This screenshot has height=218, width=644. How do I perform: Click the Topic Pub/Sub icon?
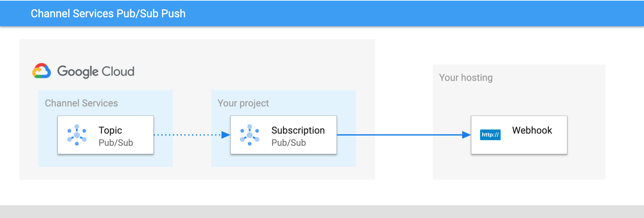(77, 135)
